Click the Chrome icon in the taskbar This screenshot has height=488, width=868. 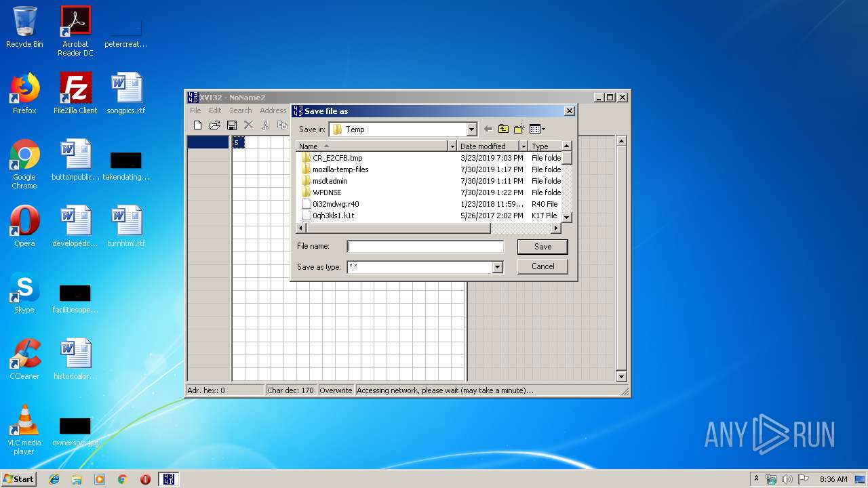(x=122, y=479)
